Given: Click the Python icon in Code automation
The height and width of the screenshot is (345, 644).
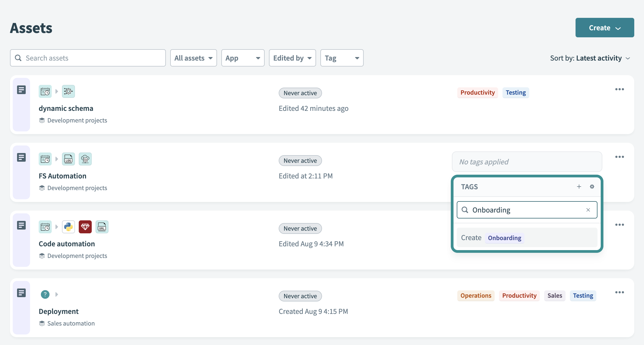Looking at the screenshot, I should click(x=68, y=227).
